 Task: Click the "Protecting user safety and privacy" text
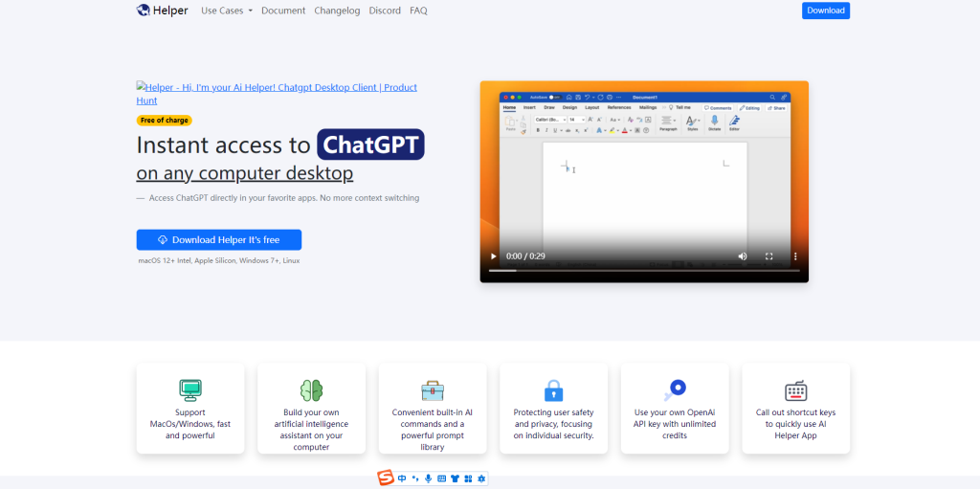pos(554,424)
